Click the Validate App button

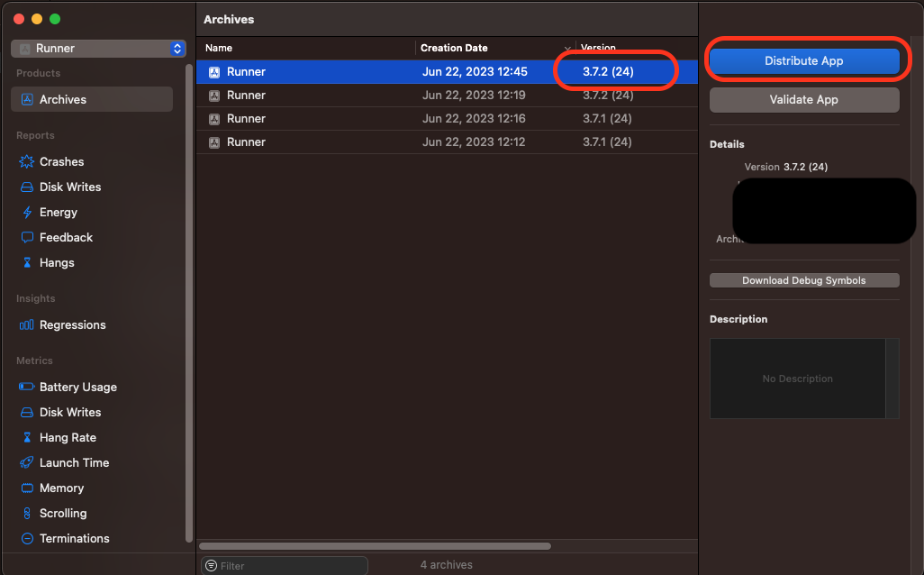click(804, 100)
